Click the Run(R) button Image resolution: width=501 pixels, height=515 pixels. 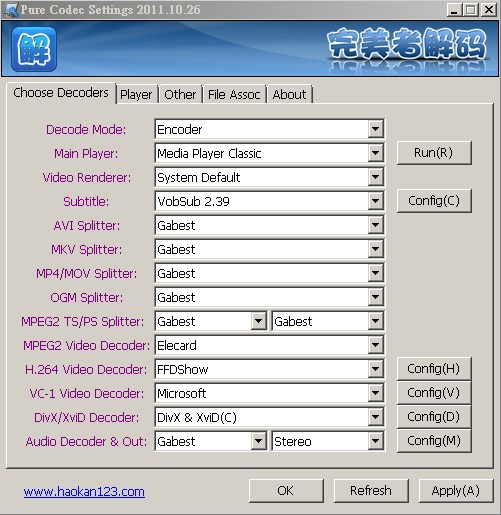(x=434, y=153)
